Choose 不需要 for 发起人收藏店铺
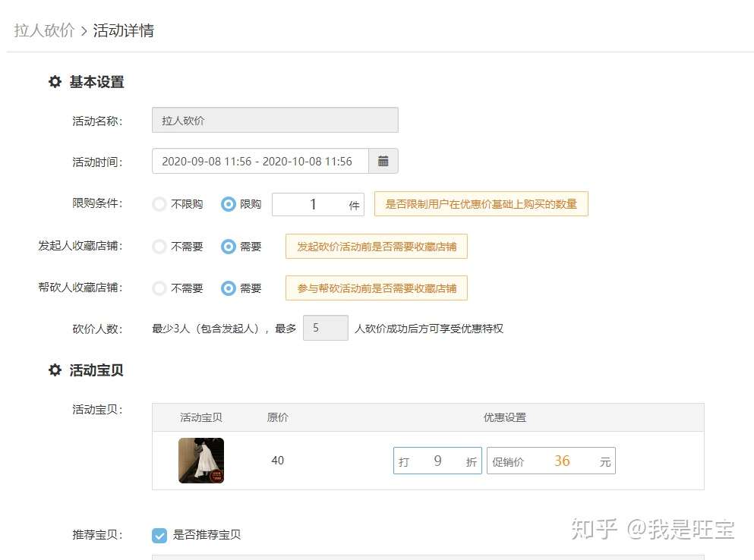Image resolution: width=754 pixels, height=560 pixels. 159,247
